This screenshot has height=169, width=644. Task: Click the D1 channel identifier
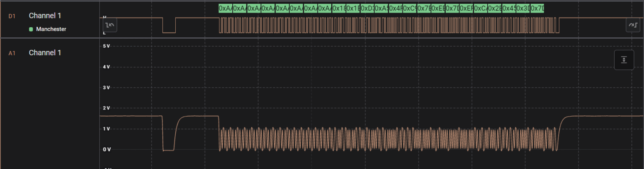click(12, 16)
